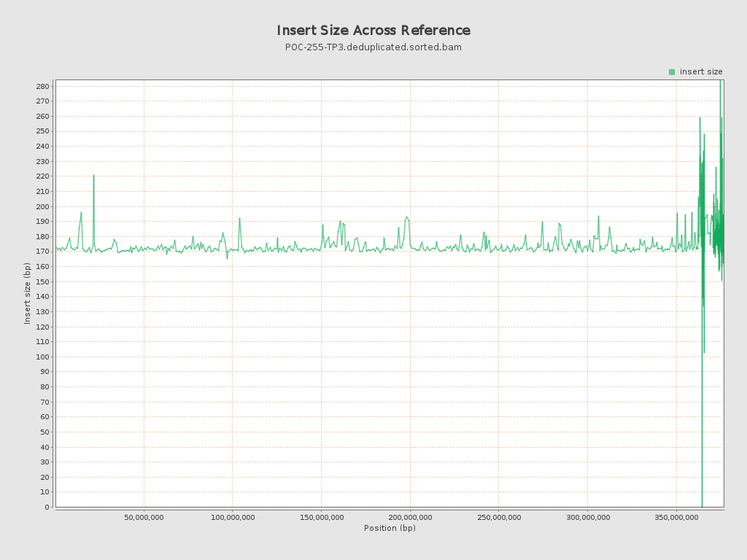Click the x-axis tick 300,000,000

[x=588, y=517]
